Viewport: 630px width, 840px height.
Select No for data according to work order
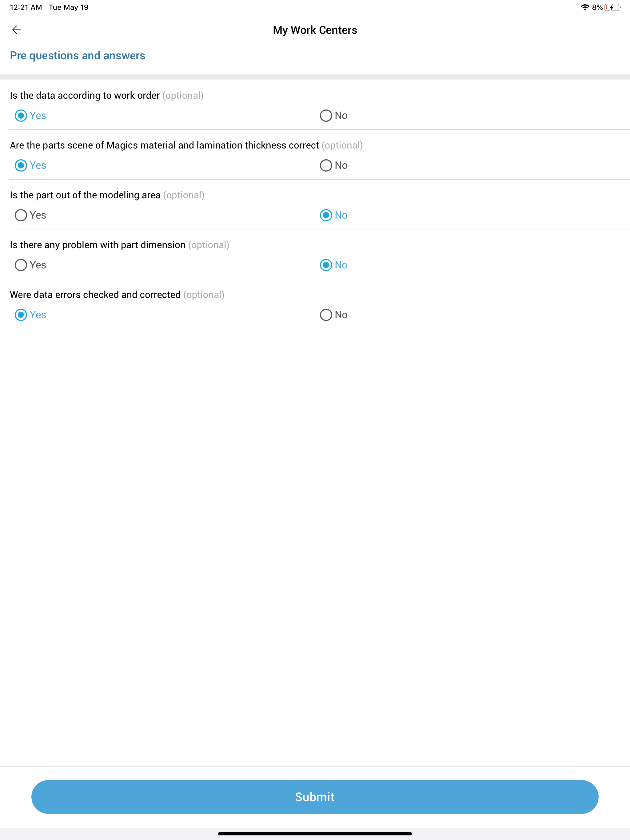click(x=333, y=115)
